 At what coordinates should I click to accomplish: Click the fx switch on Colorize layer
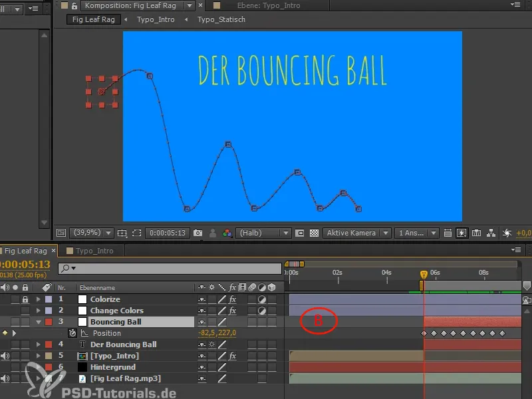pos(233,299)
